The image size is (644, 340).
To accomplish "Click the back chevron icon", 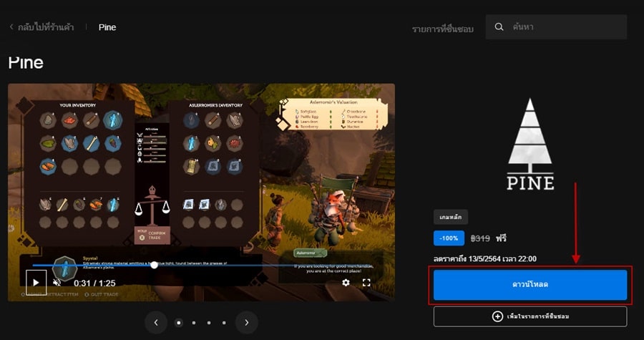I will coord(11,27).
